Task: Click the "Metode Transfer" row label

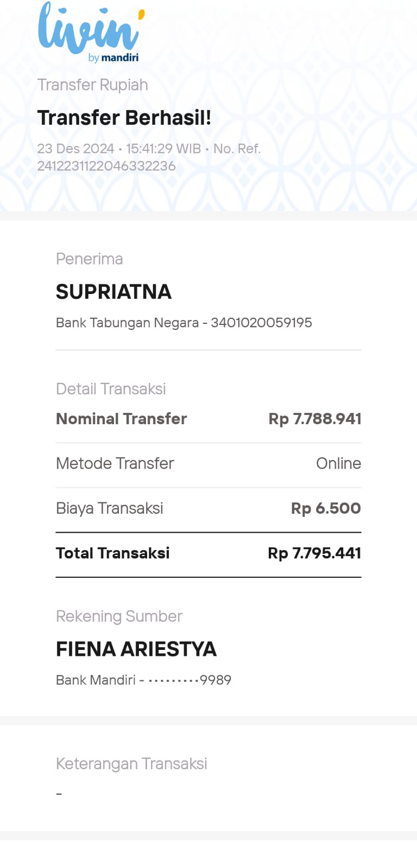Action: tap(115, 463)
